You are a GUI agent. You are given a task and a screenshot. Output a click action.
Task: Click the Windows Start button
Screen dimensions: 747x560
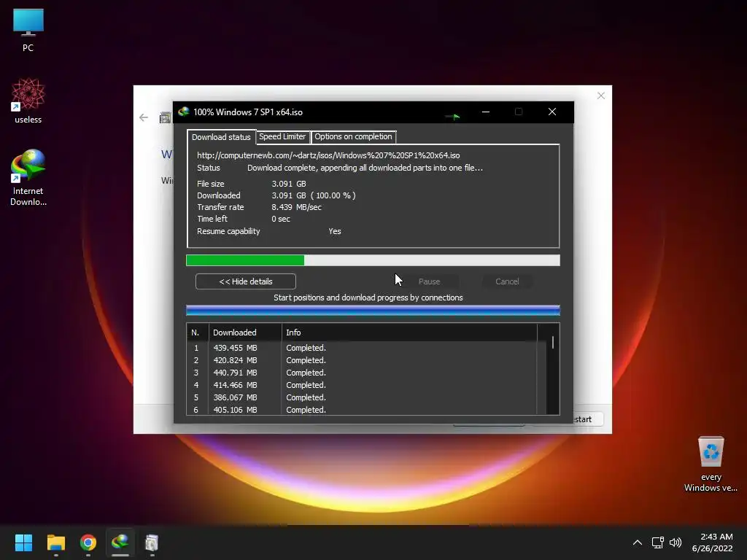pyautogui.click(x=23, y=542)
